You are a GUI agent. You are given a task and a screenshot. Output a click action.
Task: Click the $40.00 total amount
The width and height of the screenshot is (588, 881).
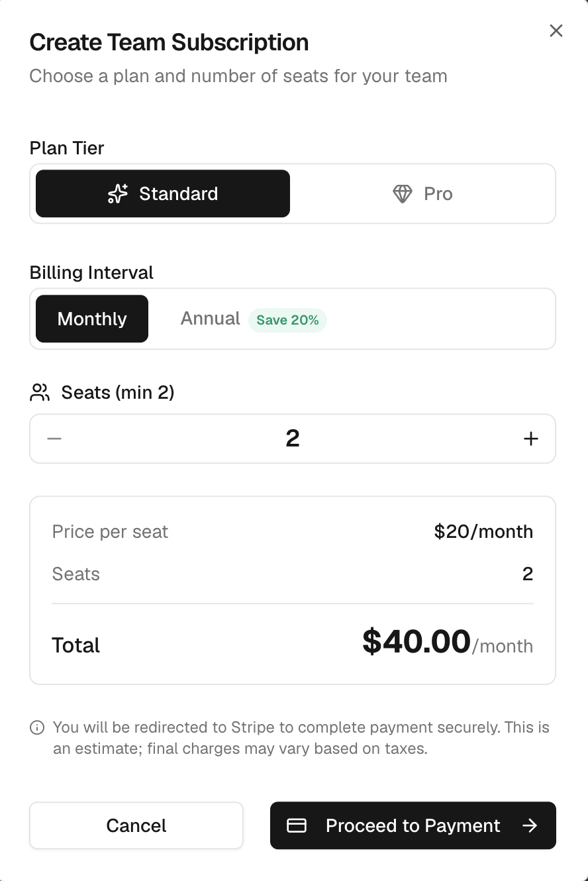pyautogui.click(x=416, y=642)
